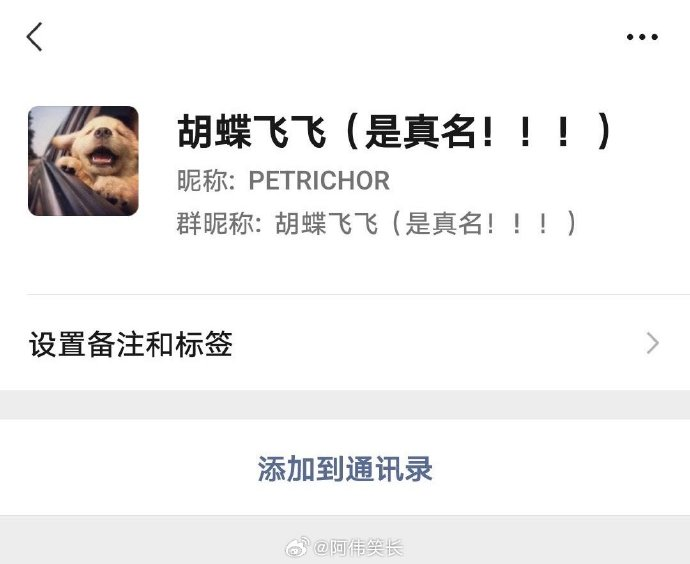Viewport: 690px width, 564px height.
Task: Tap the 添加到通讯录 button
Action: [x=345, y=469]
